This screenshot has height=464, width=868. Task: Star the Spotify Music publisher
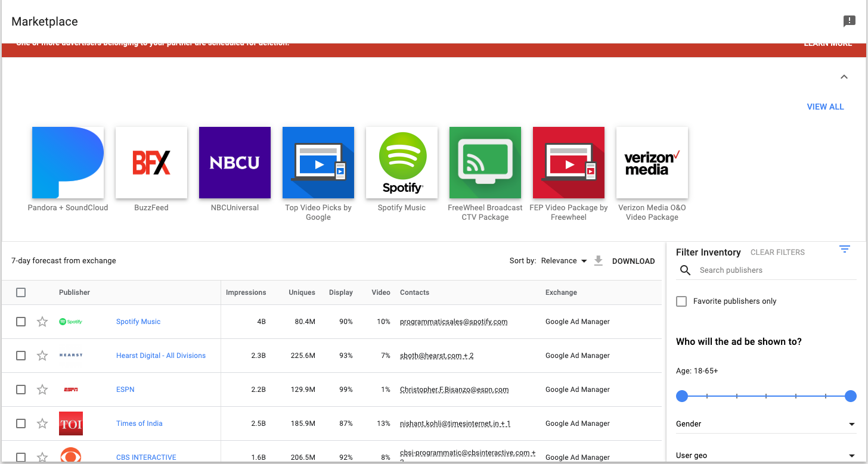click(42, 322)
